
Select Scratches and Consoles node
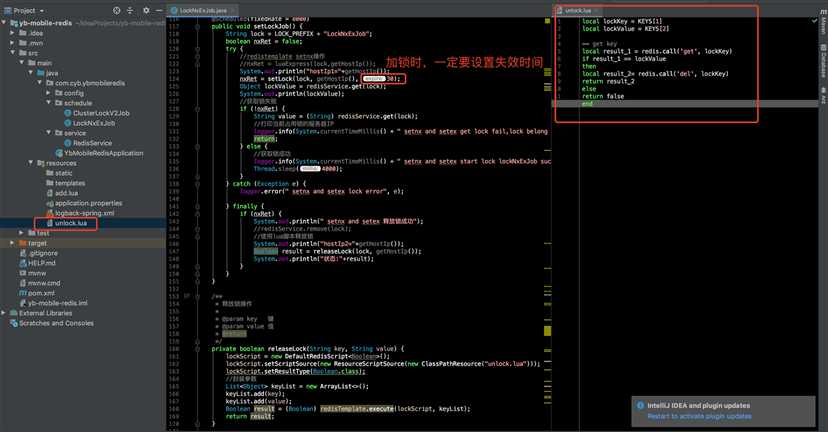tap(56, 323)
